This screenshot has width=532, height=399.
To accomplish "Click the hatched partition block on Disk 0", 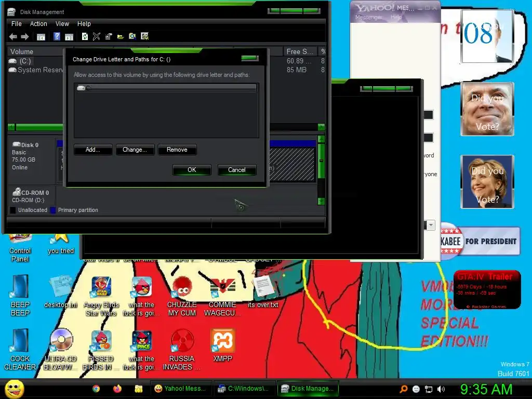I will (292, 164).
